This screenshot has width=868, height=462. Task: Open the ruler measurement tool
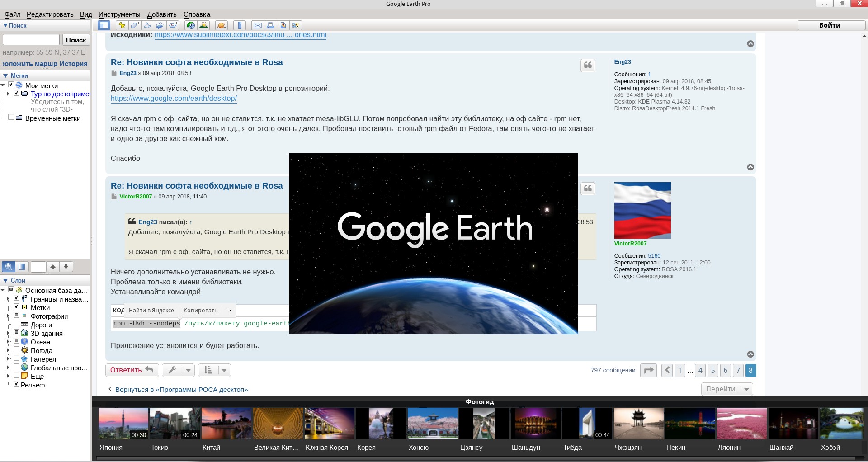240,25
